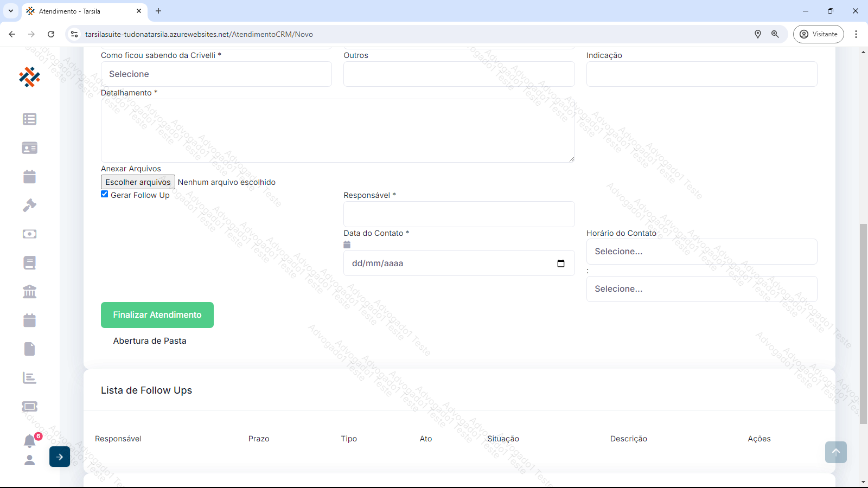The image size is (868, 488).
Task: Open the ticket icon in sidebar
Action: point(29,407)
